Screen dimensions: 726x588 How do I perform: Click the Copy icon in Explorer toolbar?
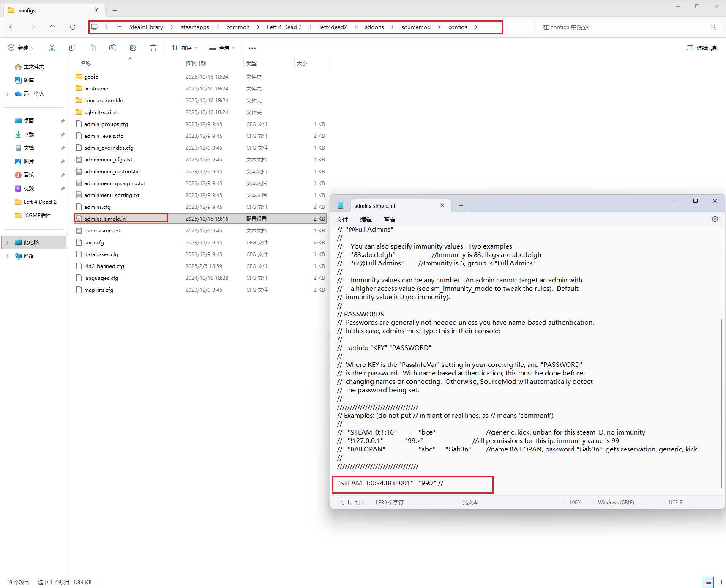(72, 48)
